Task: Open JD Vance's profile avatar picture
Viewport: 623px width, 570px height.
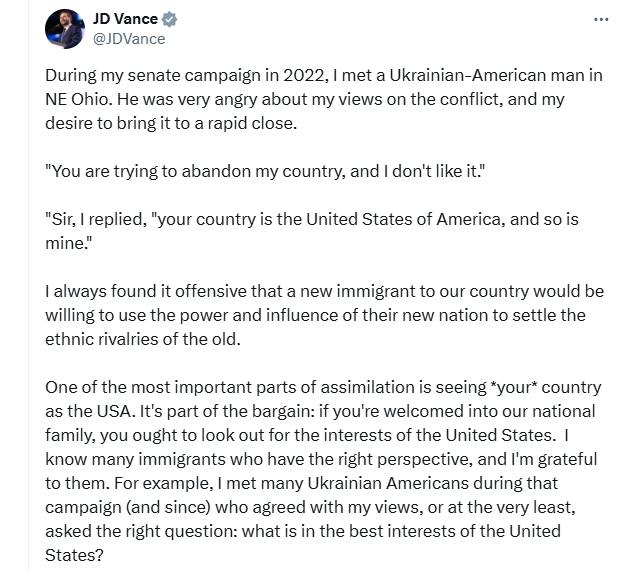Action: [65, 29]
